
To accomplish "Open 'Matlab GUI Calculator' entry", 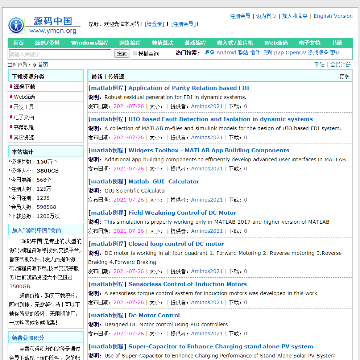I will 163,182.
